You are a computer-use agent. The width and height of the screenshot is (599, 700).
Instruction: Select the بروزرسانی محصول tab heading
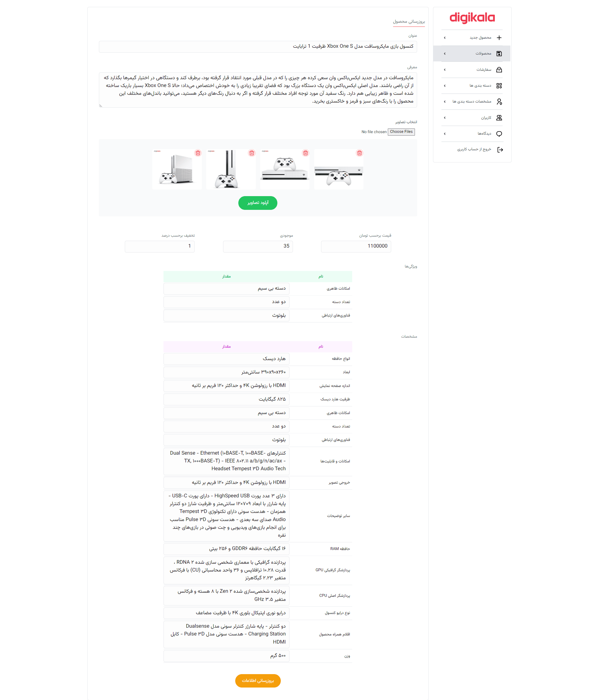pos(409,22)
